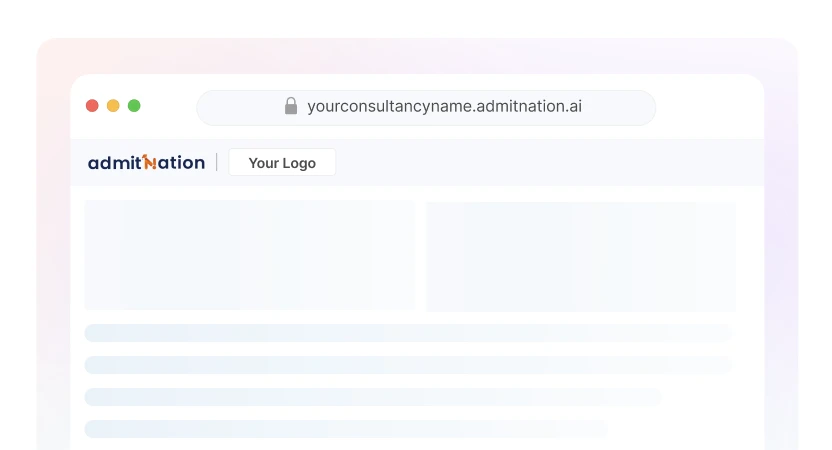Screen dimensions: 832x450
Task: Click the red window dot
Action: point(92,106)
